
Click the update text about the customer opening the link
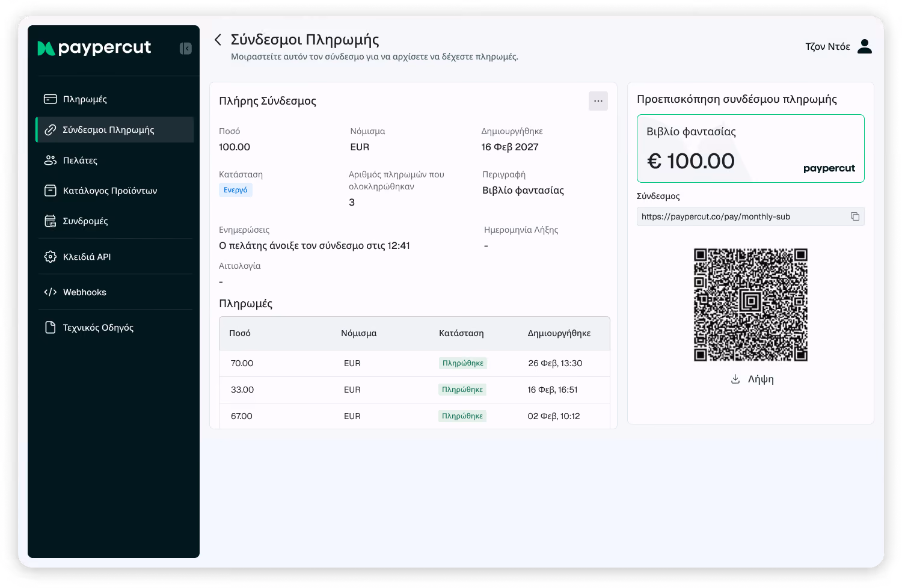tap(314, 245)
